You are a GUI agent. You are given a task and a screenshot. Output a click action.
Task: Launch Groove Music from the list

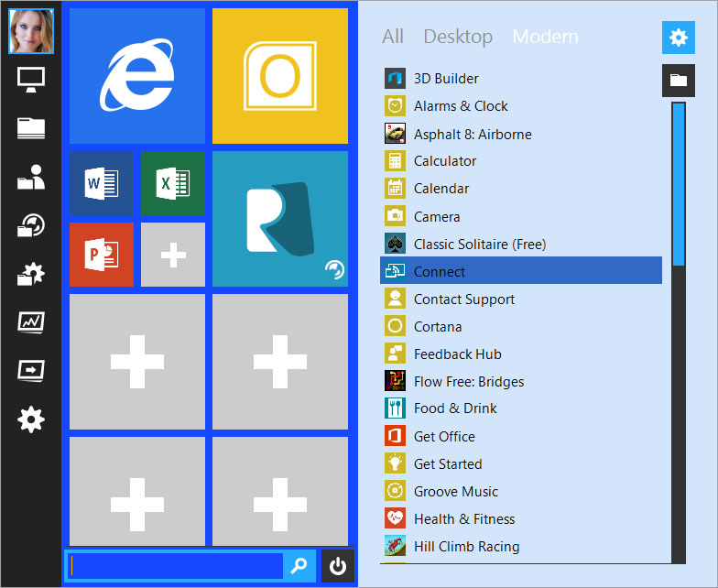coord(456,491)
